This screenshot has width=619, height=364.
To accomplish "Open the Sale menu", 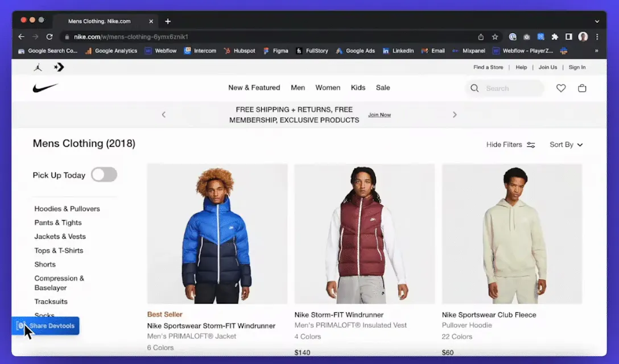I will [x=383, y=88].
